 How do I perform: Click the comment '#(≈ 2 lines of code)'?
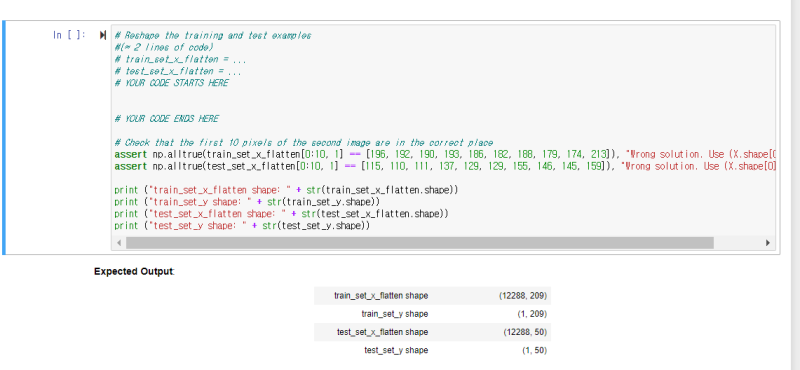(164, 47)
